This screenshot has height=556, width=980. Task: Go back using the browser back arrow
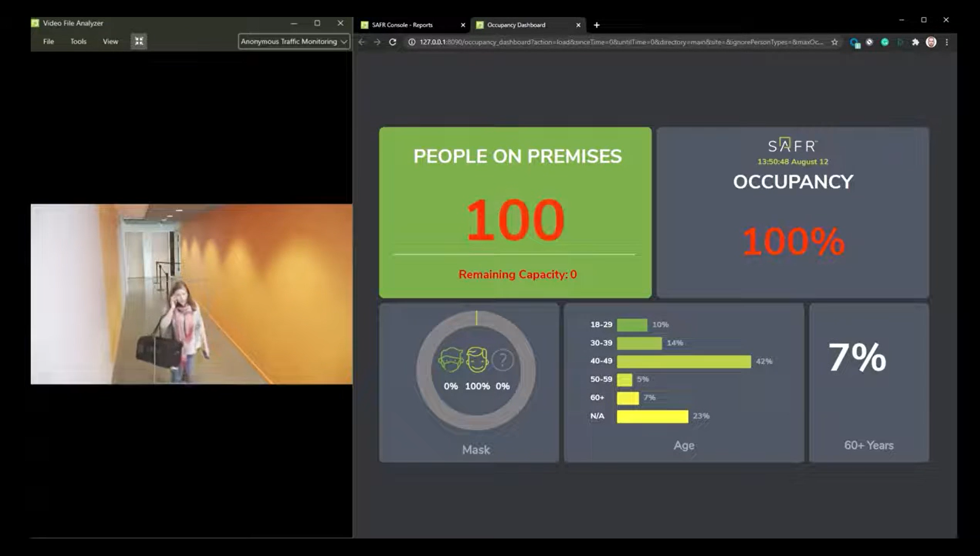pos(361,42)
